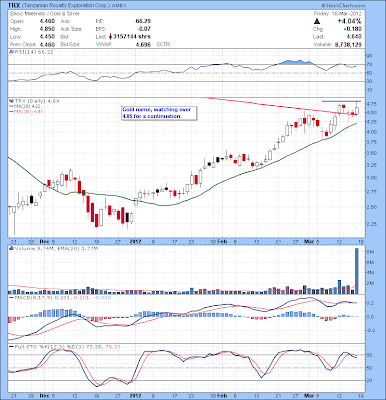The width and height of the screenshot is (386, 400).
Task: Click the Friday 16-Mar-2012 date
Action: pyautogui.click(x=337, y=14)
